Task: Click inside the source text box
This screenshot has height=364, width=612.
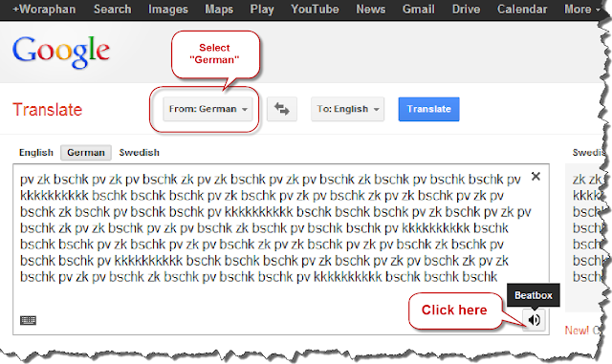Action: [x=281, y=249]
